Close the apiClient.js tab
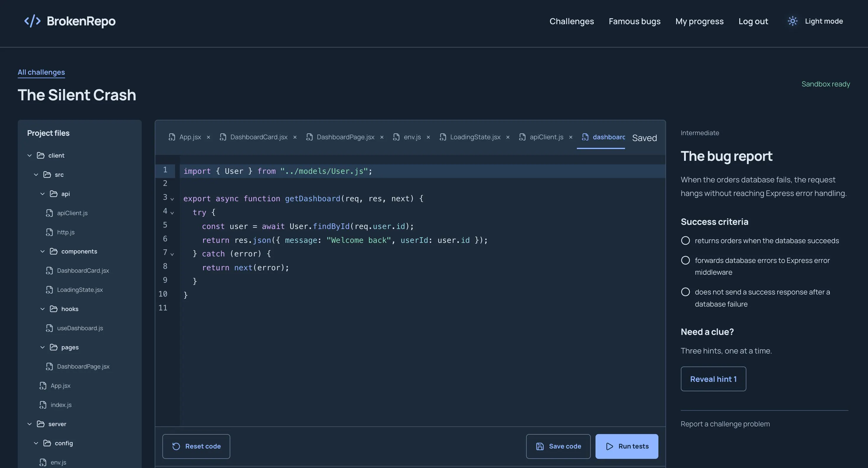The width and height of the screenshot is (868, 468). coord(570,137)
